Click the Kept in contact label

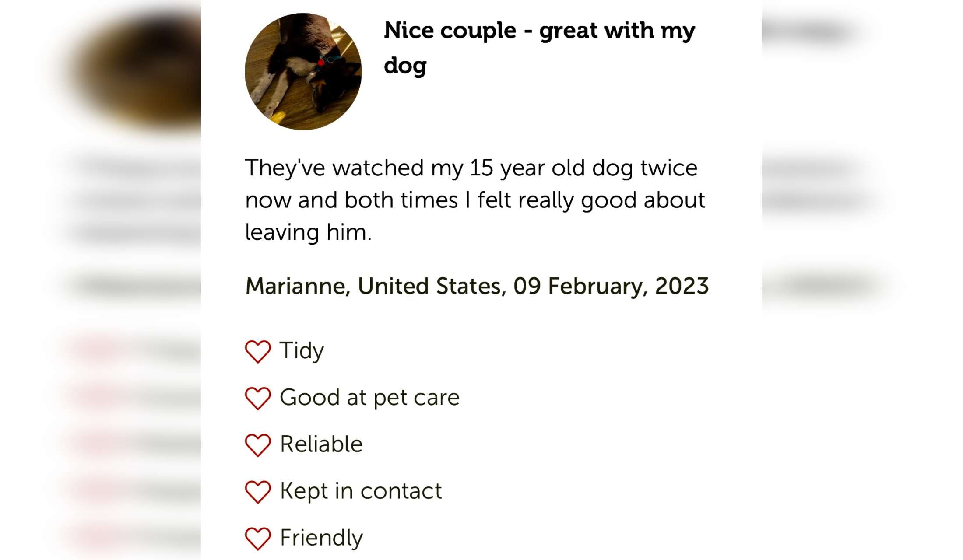(361, 491)
